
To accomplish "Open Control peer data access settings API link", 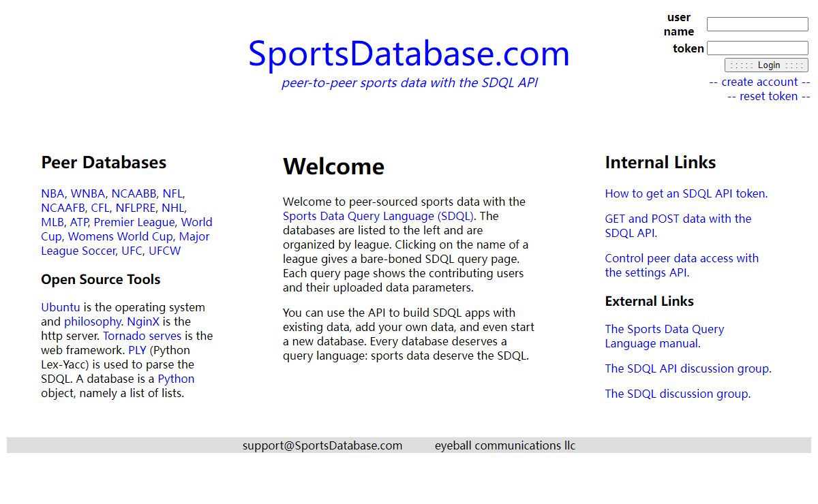I will (x=682, y=265).
